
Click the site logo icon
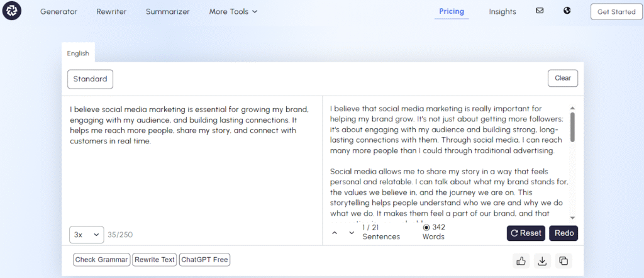[x=11, y=11]
